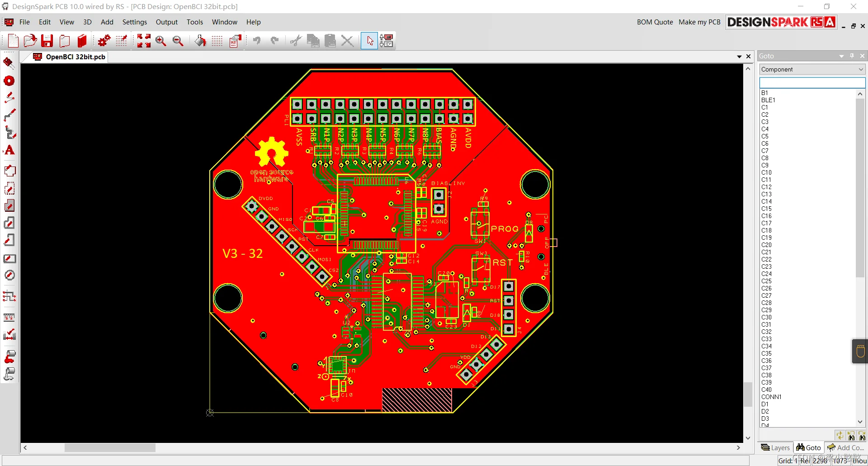This screenshot has width=868, height=466.
Task: Open the document tab dropdown arrow
Action: pos(739,56)
